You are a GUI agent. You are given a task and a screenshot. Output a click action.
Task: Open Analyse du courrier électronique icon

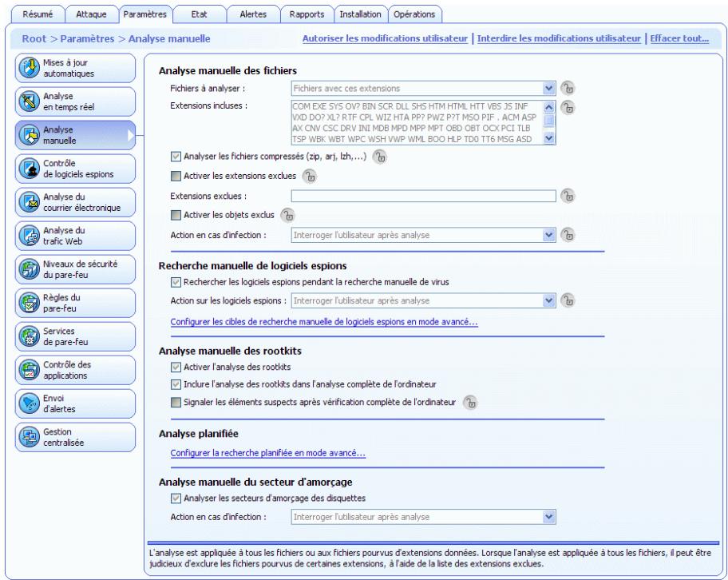click(29, 202)
